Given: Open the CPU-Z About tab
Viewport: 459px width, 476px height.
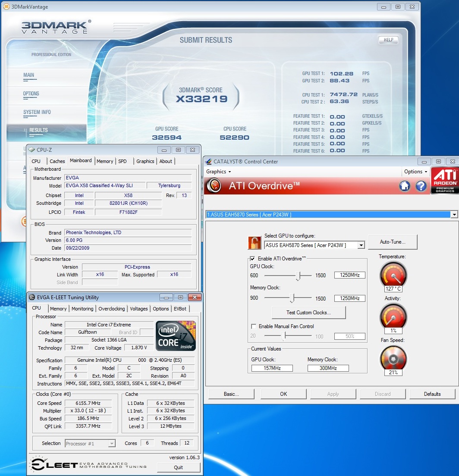Looking at the screenshot, I should coord(166,161).
